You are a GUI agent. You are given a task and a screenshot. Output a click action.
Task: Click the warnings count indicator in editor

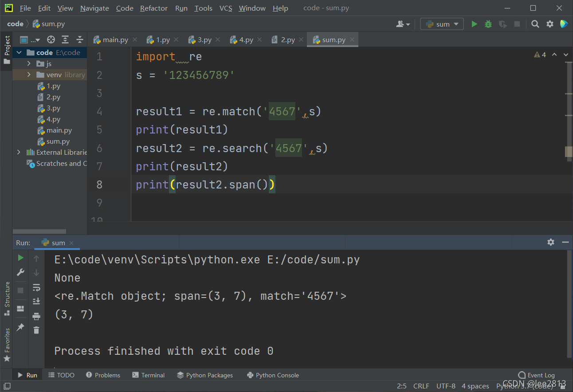(540, 55)
